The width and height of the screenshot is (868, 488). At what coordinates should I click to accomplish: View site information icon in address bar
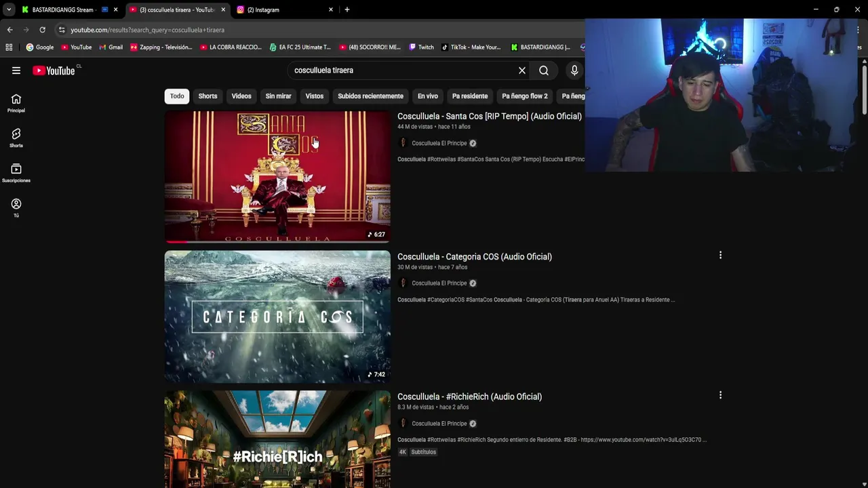tap(62, 30)
